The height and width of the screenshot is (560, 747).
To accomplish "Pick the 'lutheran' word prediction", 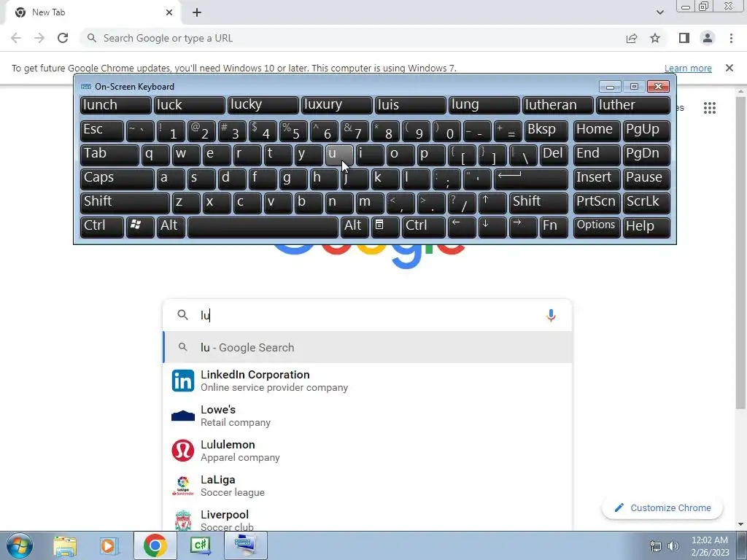I will pos(558,105).
